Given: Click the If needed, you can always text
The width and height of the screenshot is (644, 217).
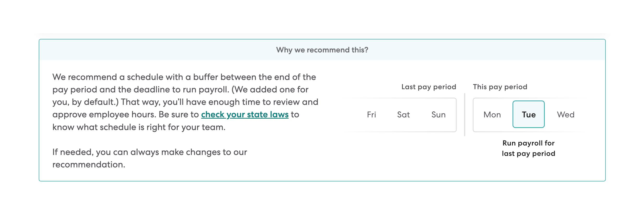Looking at the screenshot, I should (x=150, y=152).
